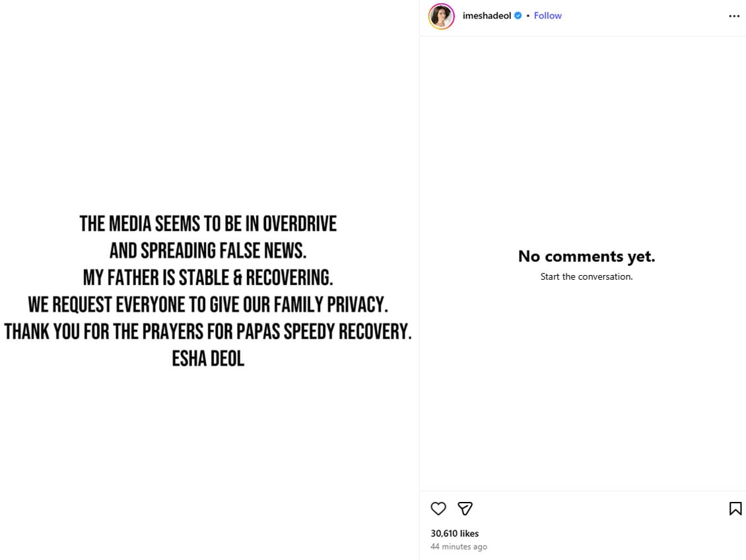This screenshot has width=746, height=560.
Task: Save the post with the bookmark icon
Action: click(x=735, y=509)
